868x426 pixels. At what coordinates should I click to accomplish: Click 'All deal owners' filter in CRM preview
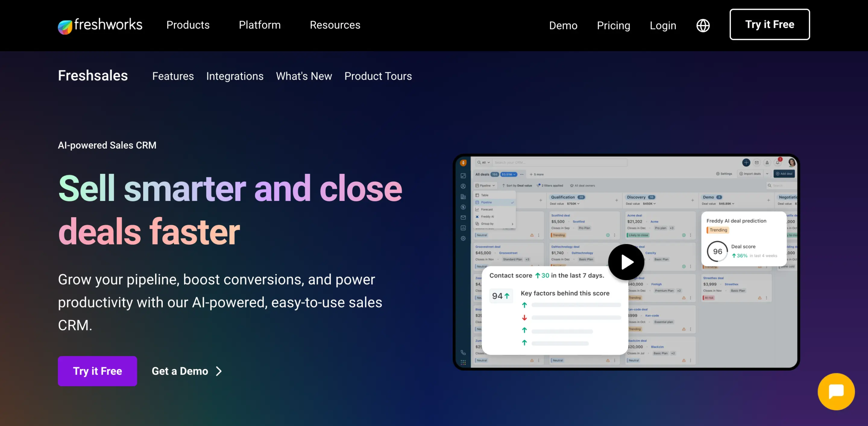tap(583, 186)
